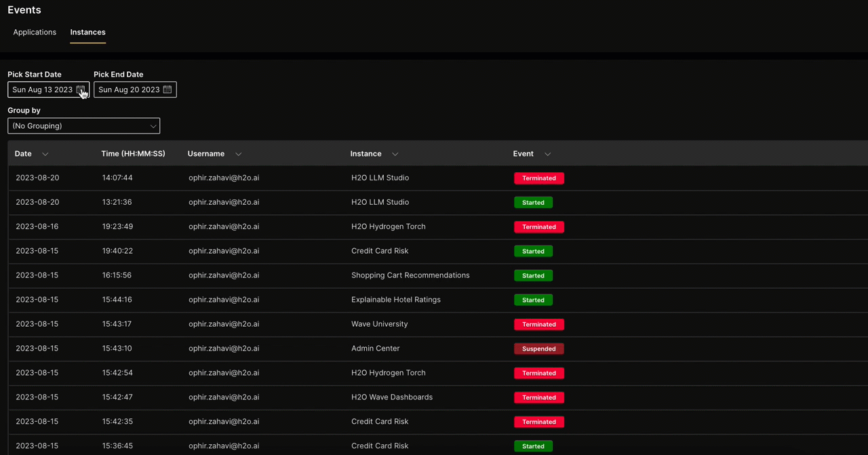Switch to the Applications tab
This screenshot has height=455, width=868.
35,32
